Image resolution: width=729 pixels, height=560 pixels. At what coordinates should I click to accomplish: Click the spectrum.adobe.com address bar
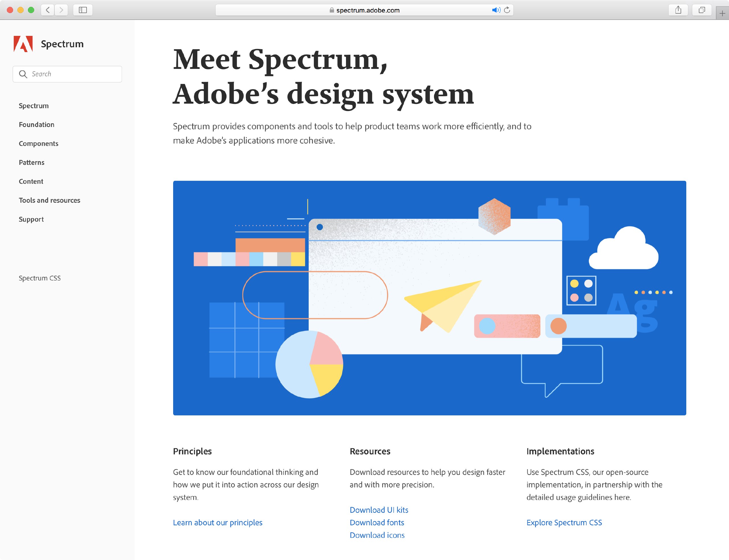coord(364,10)
